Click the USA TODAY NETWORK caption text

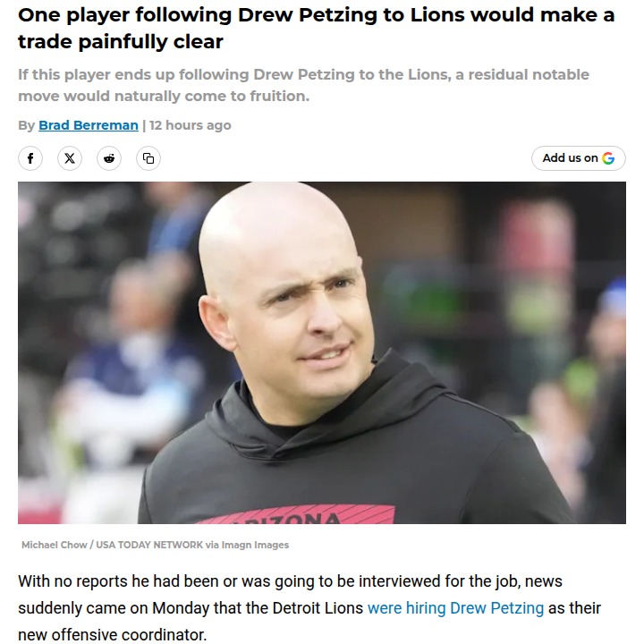click(x=149, y=545)
